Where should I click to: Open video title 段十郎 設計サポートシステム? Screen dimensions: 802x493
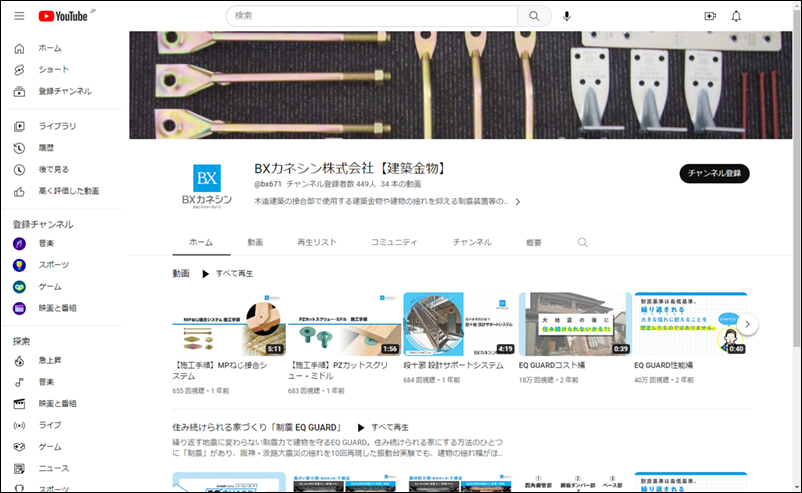tap(453, 366)
